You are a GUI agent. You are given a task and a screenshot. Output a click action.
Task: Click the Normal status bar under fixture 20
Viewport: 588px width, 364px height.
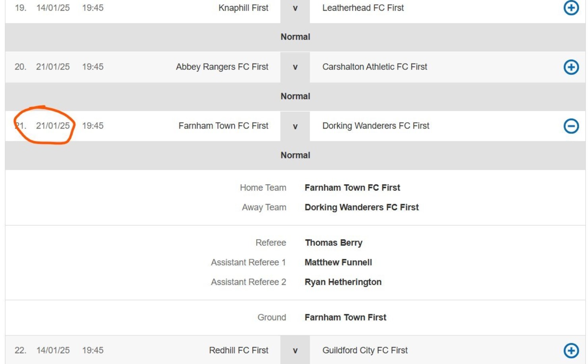click(x=295, y=96)
